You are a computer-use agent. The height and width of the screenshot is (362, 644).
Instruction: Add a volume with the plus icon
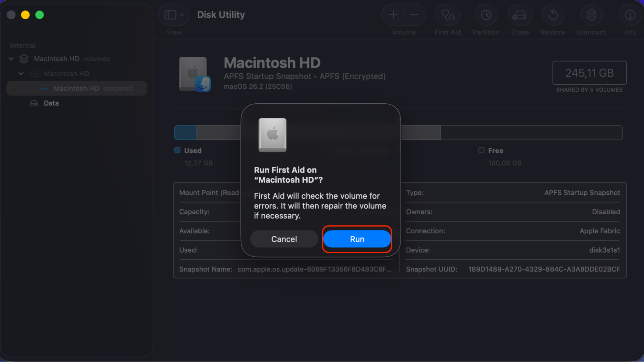tap(393, 15)
